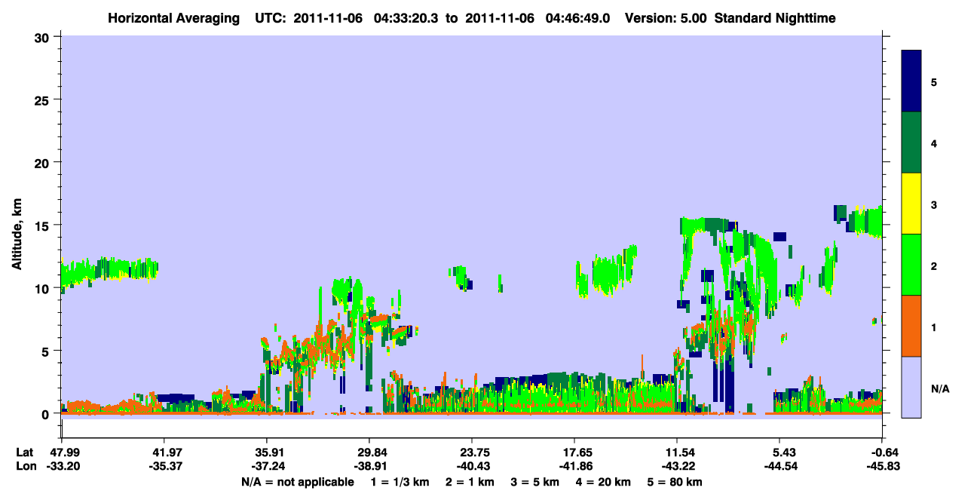Screen dimensions: 980x503
Task: Click longitude value -43.22
Action: coord(677,467)
